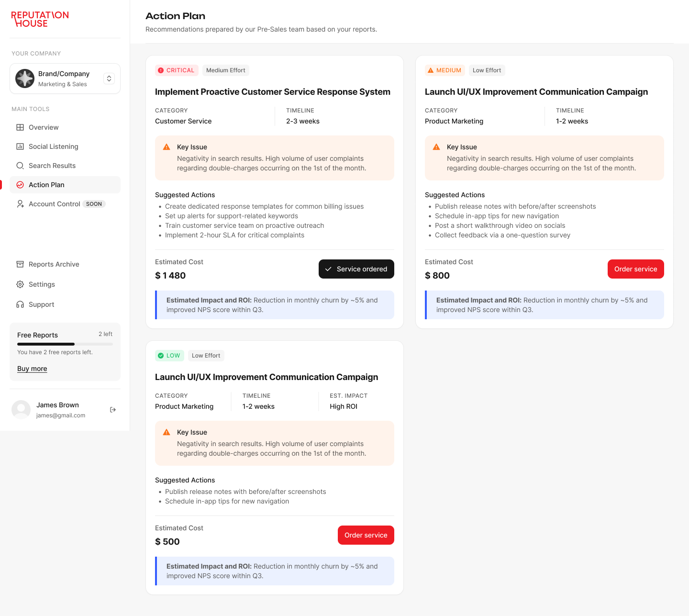The width and height of the screenshot is (689, 616).
Task: Click the checkmark in Service ordered button
Action: pos(328,269)
